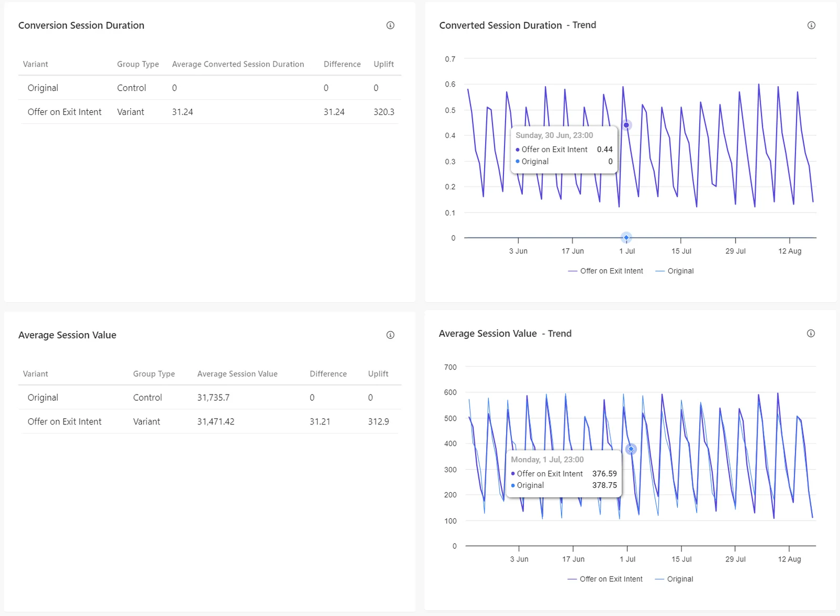Click uplift value 312.9
Image resolution: width=840 pixels, height=616 pixels.
(379, 421)
